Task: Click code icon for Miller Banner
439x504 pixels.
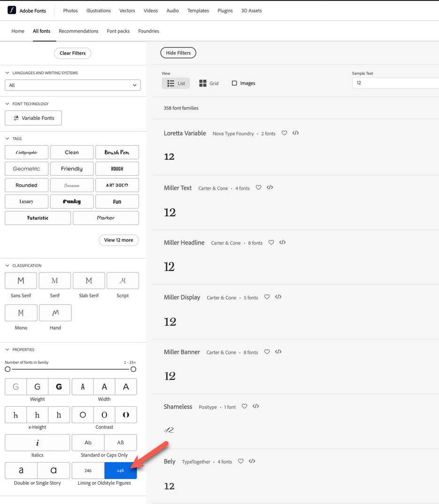Action: click(278, 352)
